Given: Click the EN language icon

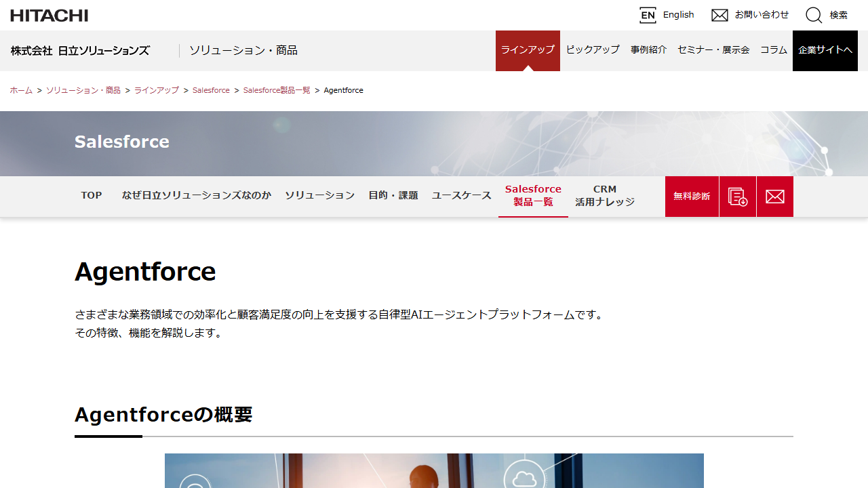Looking at the screenshot, I should (x=648, y=15).
